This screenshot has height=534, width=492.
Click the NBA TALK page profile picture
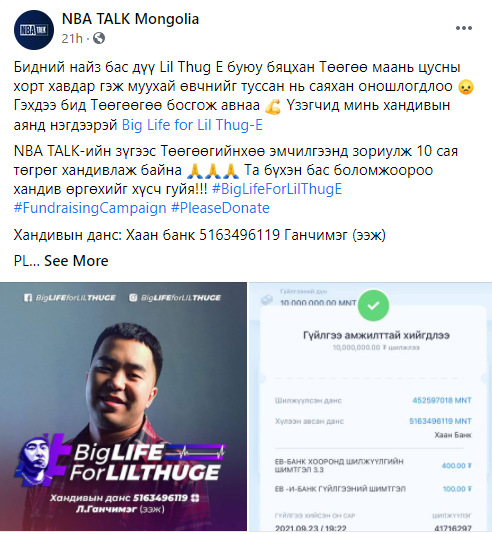34,30
